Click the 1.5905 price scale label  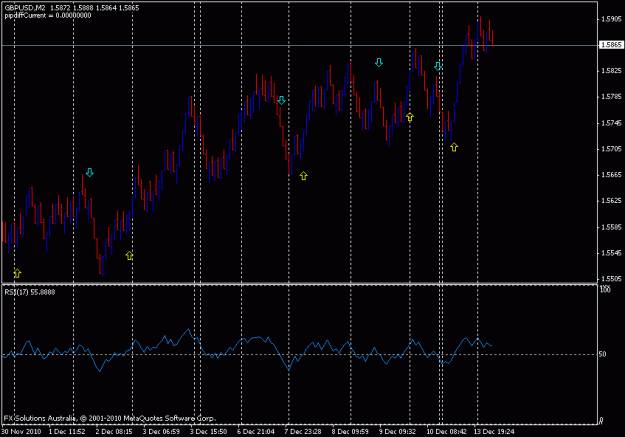pos(611,19)
